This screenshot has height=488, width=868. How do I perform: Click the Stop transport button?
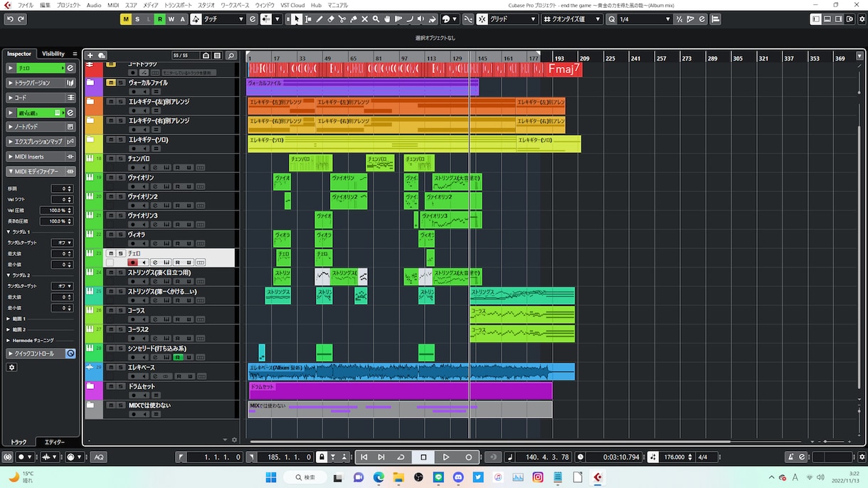[x=423, y=457]
